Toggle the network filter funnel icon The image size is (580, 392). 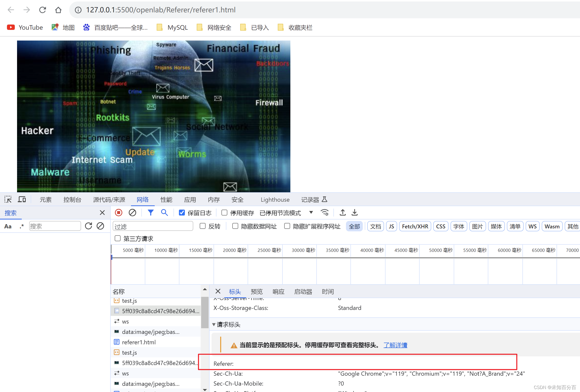click(x=150, y=213)
